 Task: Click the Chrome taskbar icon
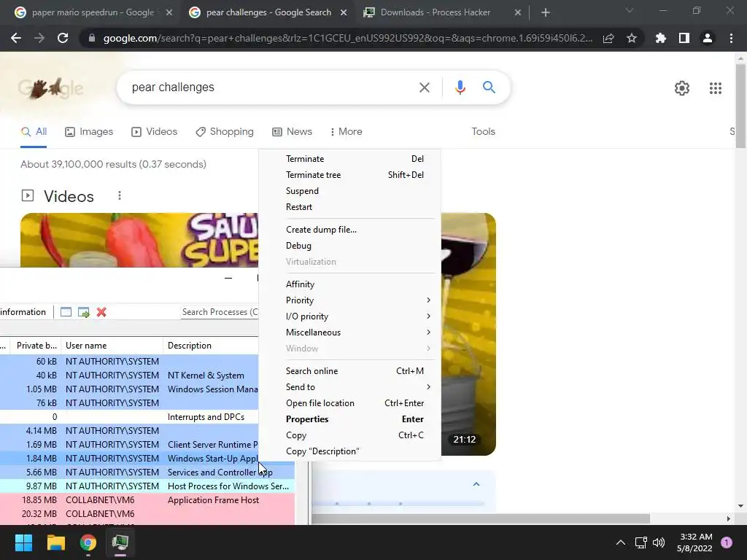[88, 542]
